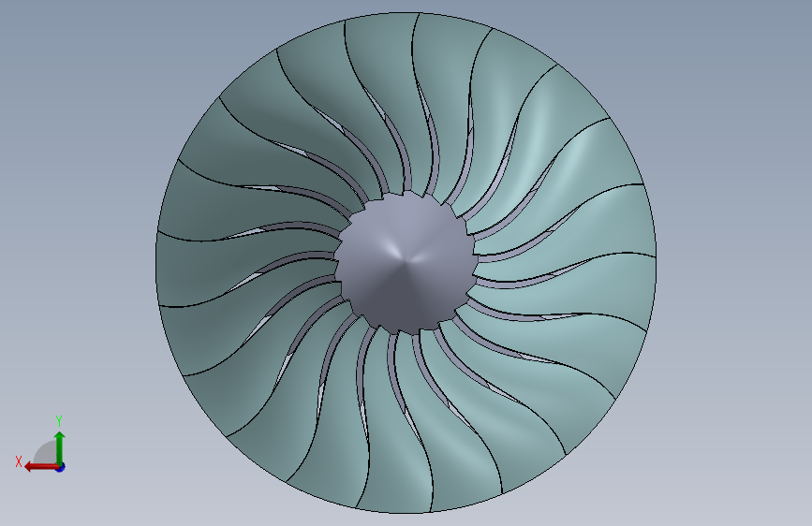Click the red X axis arrow of the triad
The width and height of the screenshot is (812, 526).
40,467
